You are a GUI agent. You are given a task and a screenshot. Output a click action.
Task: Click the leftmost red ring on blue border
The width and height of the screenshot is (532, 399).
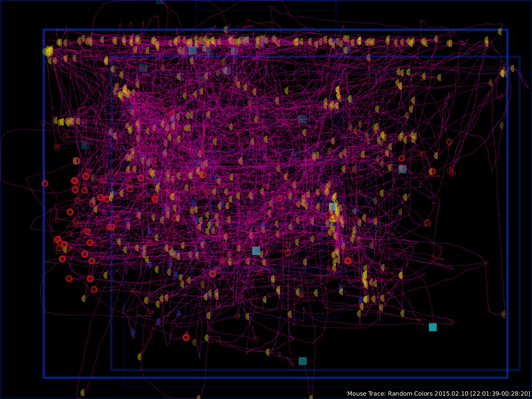click(45, 183)
